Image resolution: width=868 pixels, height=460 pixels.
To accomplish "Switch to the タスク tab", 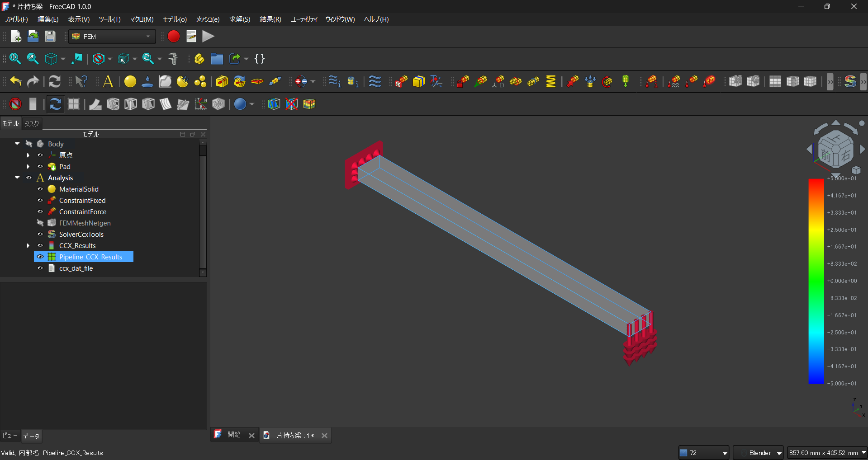I will (32, 123).
